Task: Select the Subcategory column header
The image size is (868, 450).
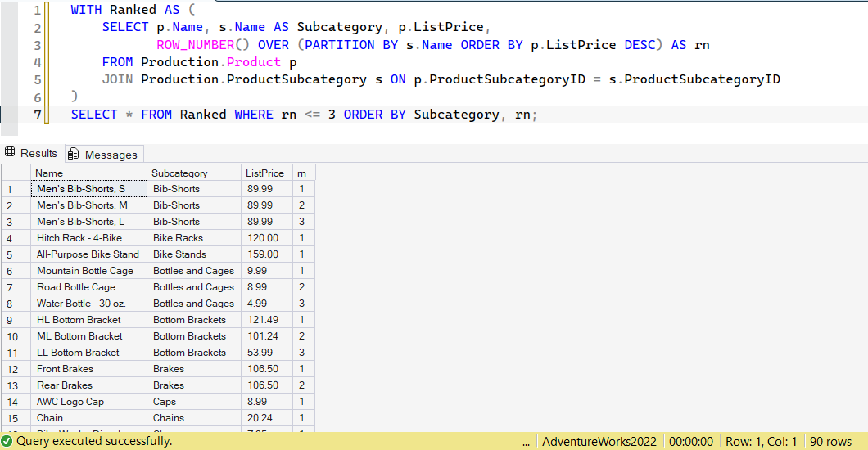Action: pyautogui.click(x=194, y=173)
